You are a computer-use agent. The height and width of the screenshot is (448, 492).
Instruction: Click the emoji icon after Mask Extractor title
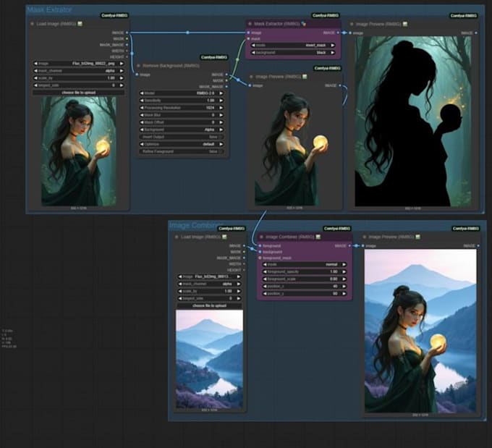coord(303,23)
